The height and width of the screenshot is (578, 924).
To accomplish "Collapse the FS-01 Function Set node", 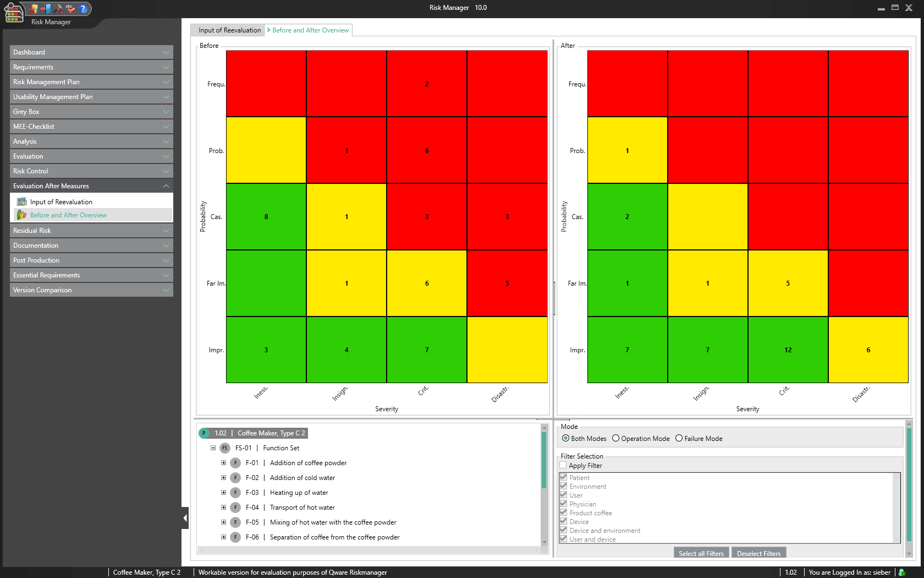I will [x=213, y=448].
